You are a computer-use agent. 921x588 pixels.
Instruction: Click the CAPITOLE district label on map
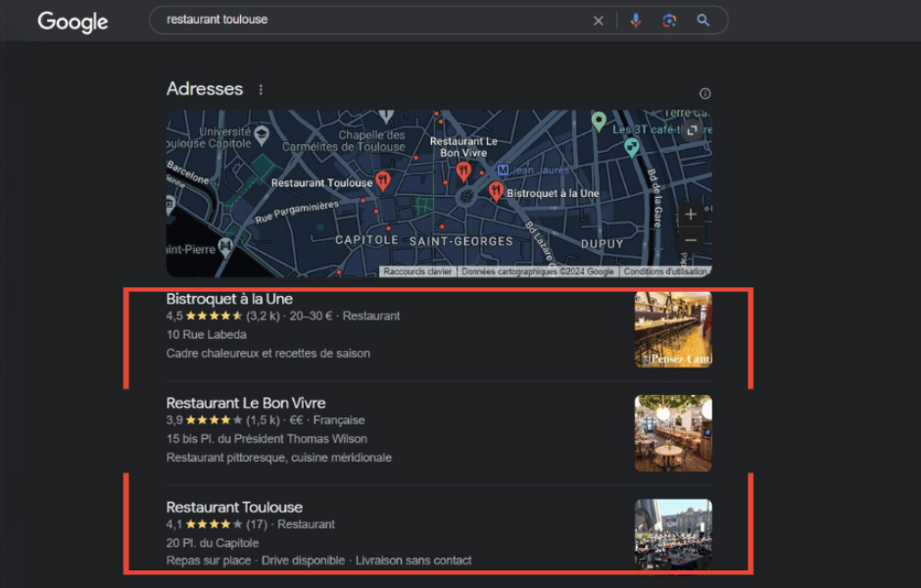pos(366,240)
